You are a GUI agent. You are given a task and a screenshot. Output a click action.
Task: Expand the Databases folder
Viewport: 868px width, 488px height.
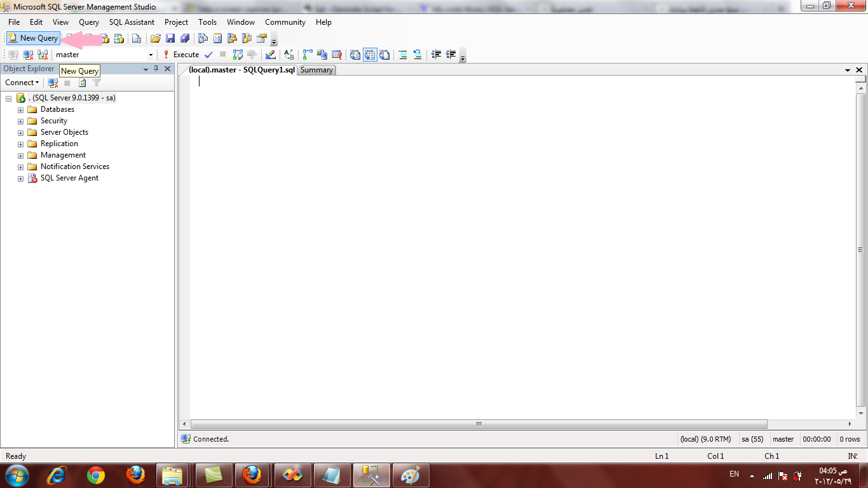20,110
